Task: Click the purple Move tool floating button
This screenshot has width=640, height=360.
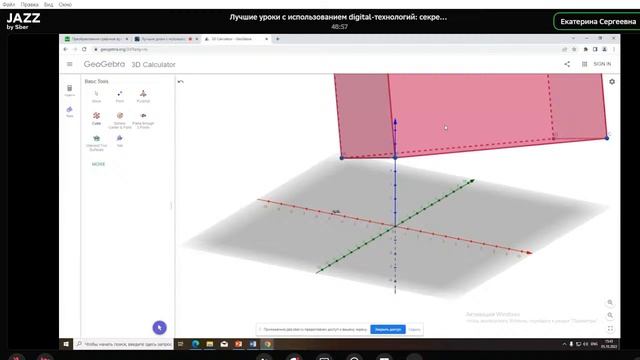Action: [160, 327]
